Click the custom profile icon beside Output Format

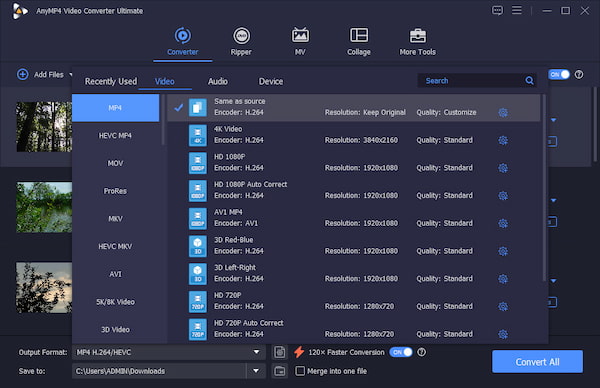pos(280,352)
